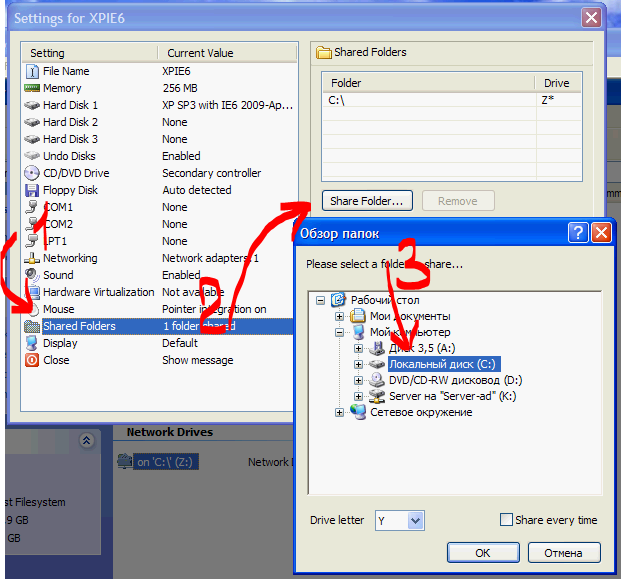Click the Отмена cancel button
The width and height of the screenshot is (621, 579).
point(564,553)
